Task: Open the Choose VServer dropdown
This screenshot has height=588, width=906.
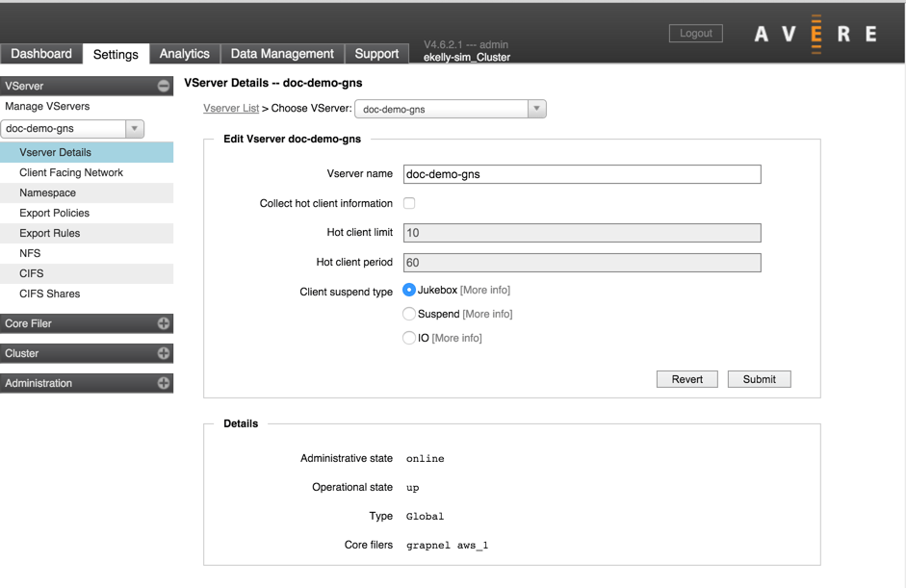Action: (x=536, y=109)
